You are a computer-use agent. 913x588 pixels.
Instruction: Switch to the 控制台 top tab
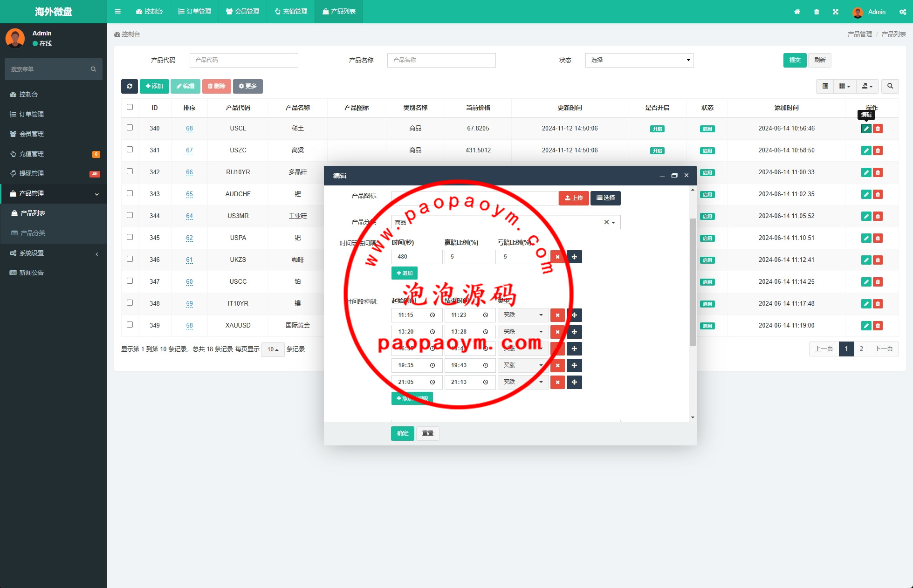coord(149,12)
